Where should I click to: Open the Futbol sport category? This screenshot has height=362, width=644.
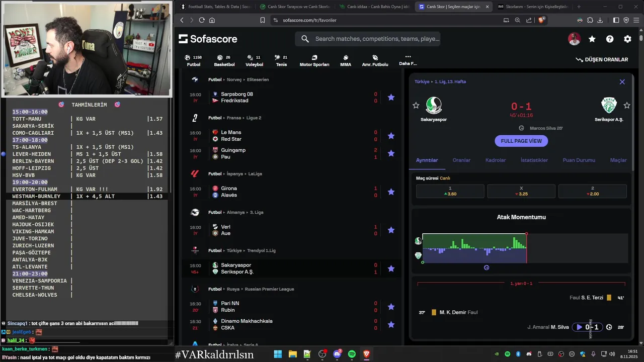[x=194, y=60]
